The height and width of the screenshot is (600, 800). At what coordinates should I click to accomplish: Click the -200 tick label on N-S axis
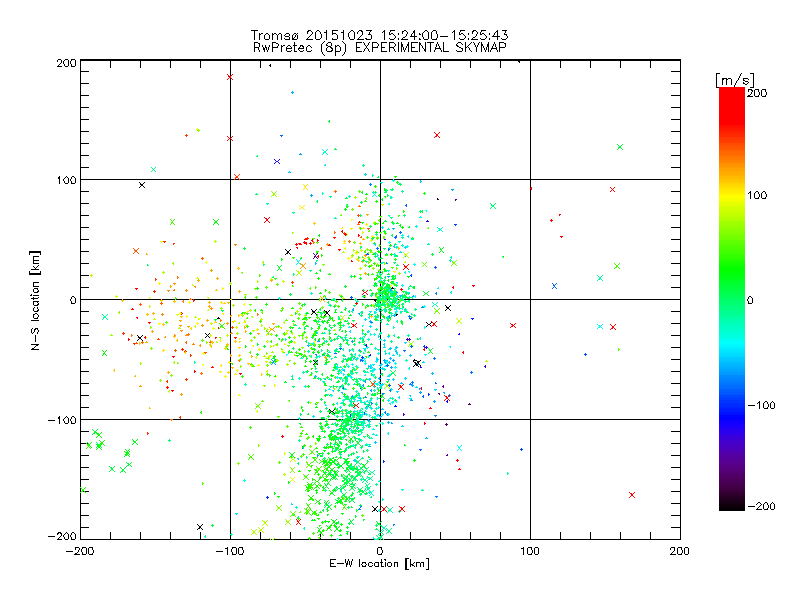62,536
